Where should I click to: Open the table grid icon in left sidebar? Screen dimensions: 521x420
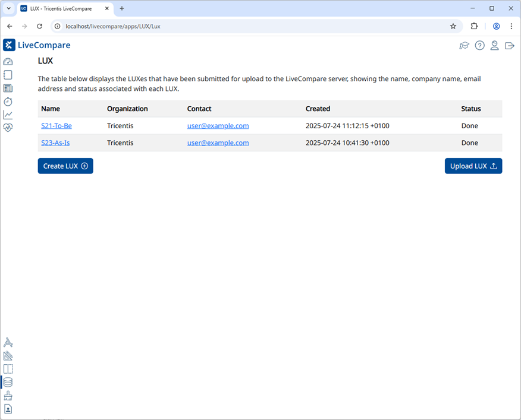coord(8,89)
